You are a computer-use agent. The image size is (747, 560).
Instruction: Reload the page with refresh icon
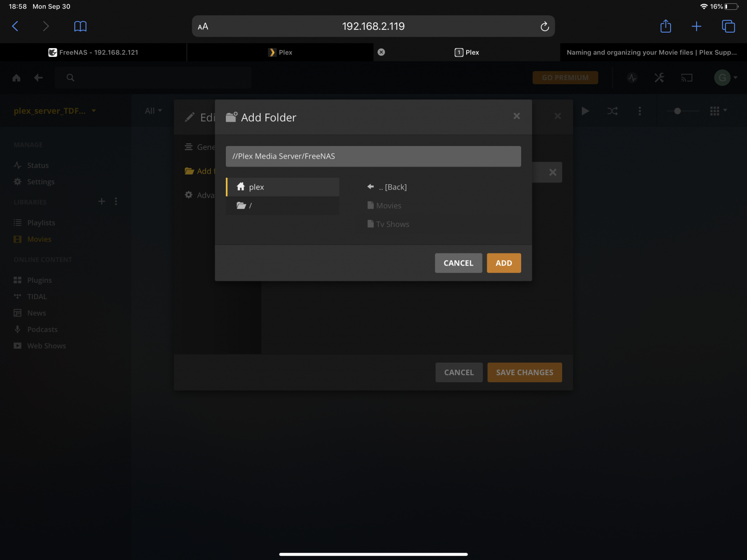[x=545, y=27]
